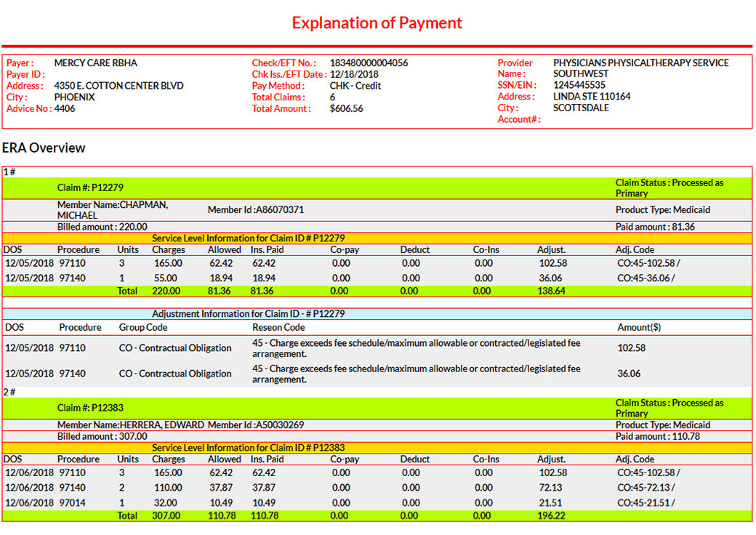Click provider address LINDA STE 110164

point(592,97)
